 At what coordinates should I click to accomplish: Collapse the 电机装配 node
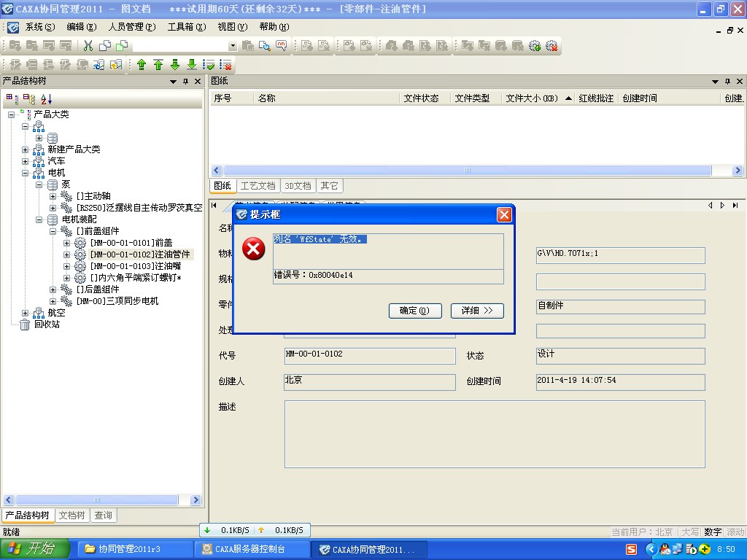pyautogui.click(x=39, y=219)
